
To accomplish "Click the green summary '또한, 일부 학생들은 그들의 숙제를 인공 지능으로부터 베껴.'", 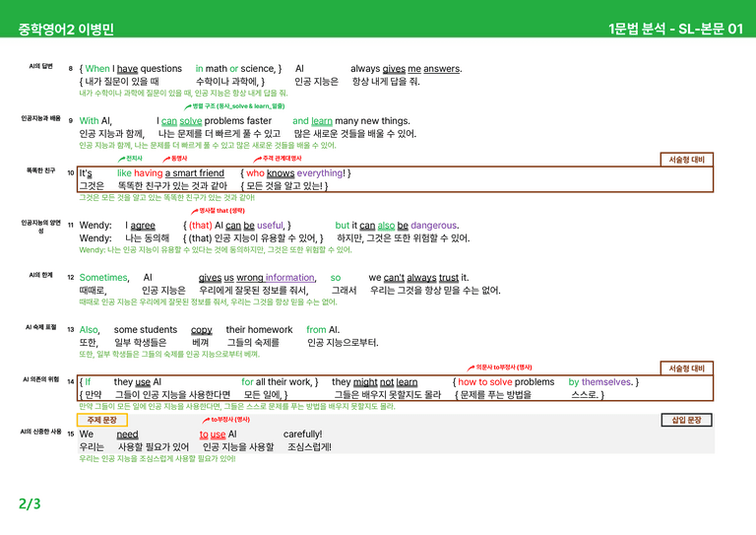I will (x=169, y=354).
